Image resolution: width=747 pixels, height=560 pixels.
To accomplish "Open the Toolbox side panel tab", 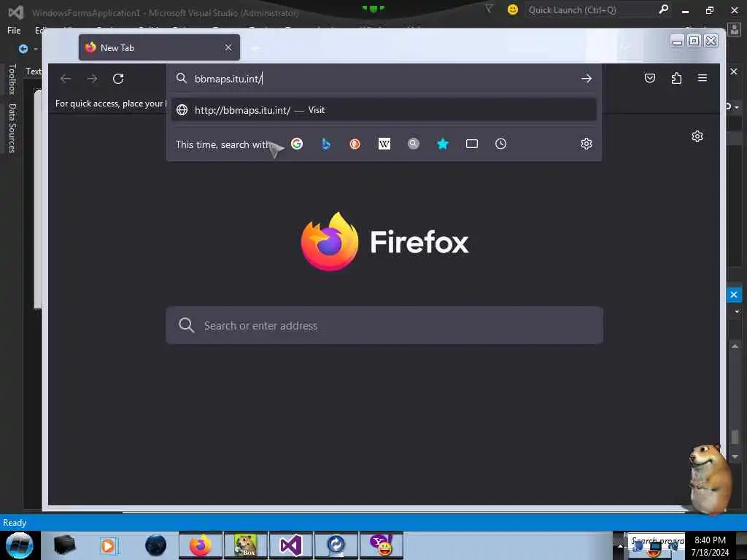I will point(12,79).
